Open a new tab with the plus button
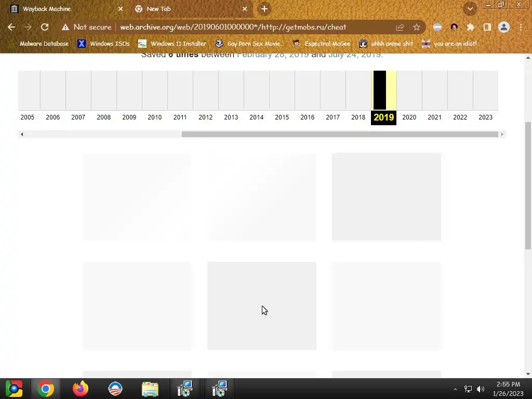 [264, 9]
